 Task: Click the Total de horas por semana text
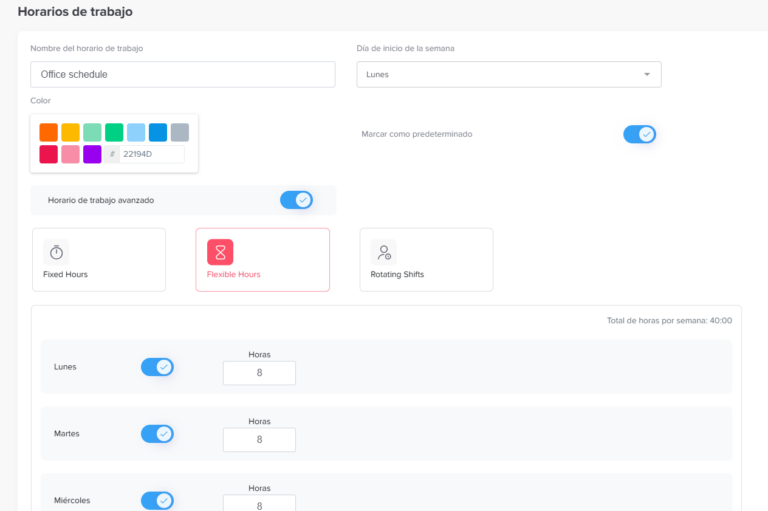coord(669,320)
